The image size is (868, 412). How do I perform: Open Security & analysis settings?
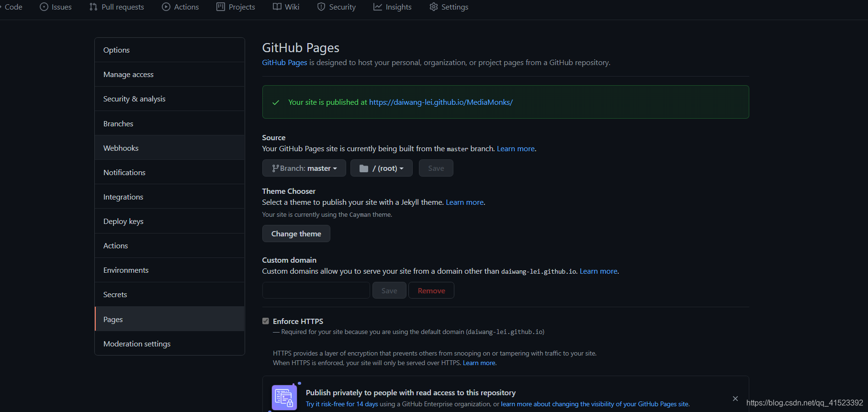(x=169, y=99)
